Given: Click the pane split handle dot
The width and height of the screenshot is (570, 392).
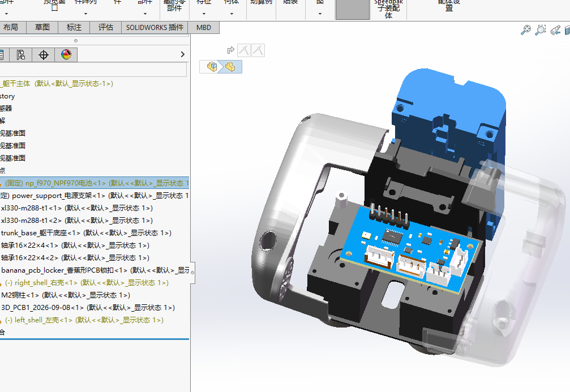Looking at the screenshot, I should tap(76, 41).
